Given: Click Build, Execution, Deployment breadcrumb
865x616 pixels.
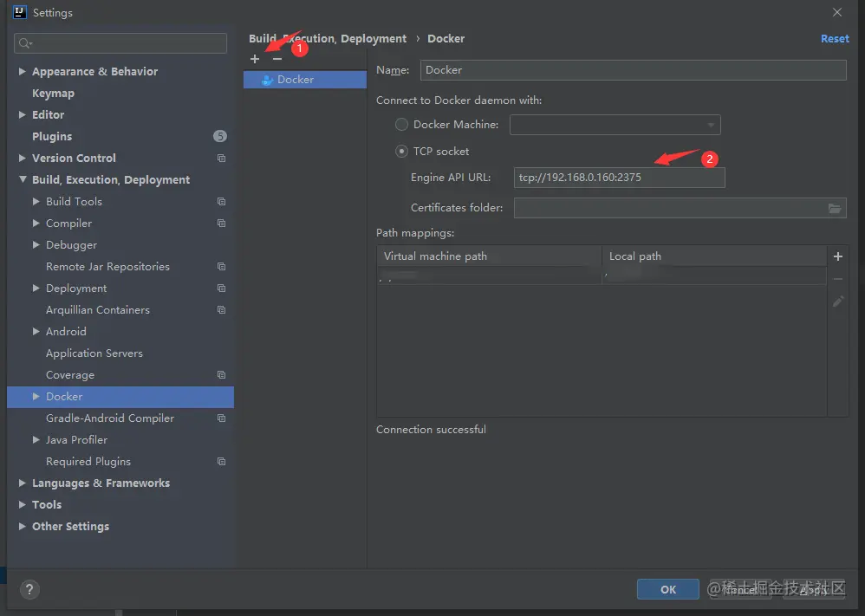Looking at the screenshot, I should (328, 39).
